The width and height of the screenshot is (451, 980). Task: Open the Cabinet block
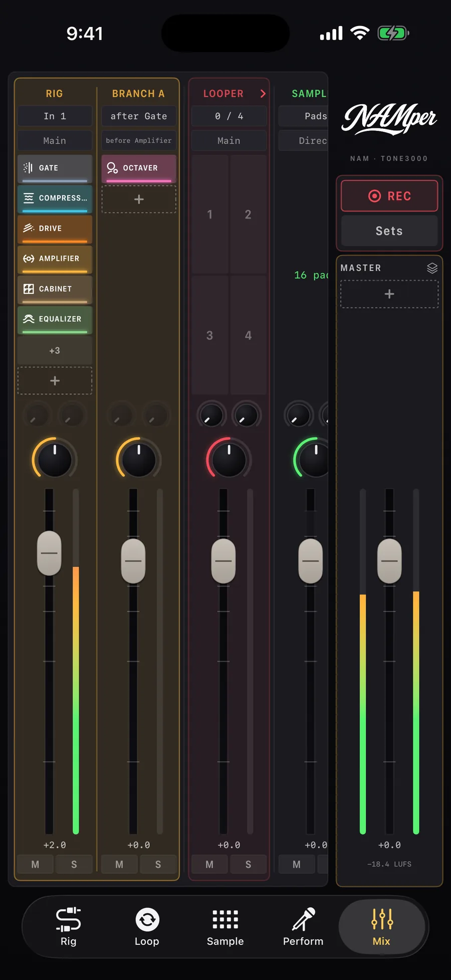(55, 289)
